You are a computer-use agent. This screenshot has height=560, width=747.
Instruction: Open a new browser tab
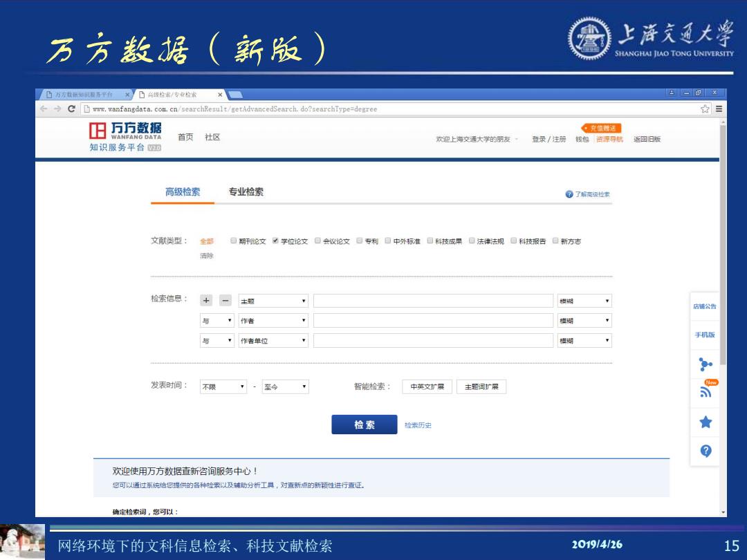236,95
